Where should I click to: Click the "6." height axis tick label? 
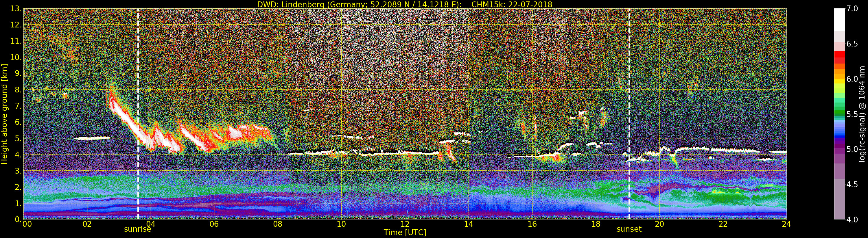[x=18, y=122]
